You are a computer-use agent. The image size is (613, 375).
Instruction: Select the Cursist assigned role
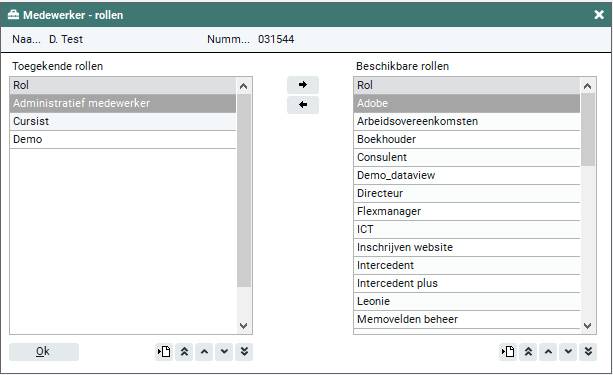point(123,121)
